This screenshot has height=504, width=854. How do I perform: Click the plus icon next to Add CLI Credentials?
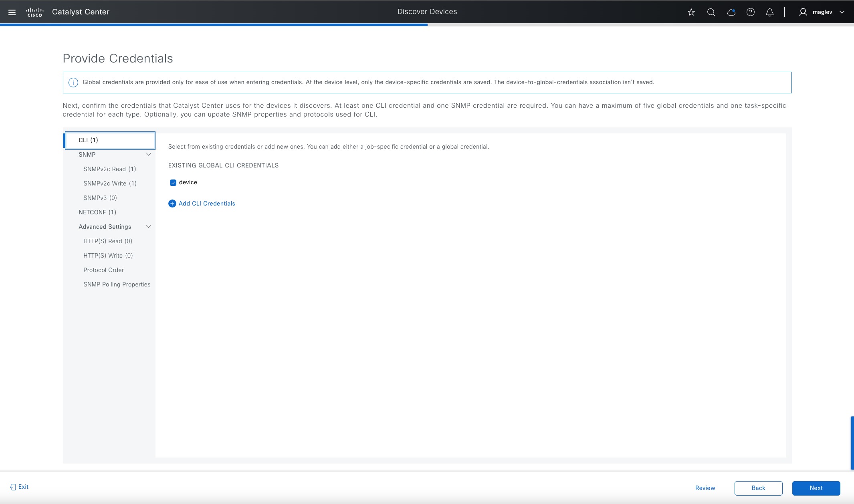[172, 204]
